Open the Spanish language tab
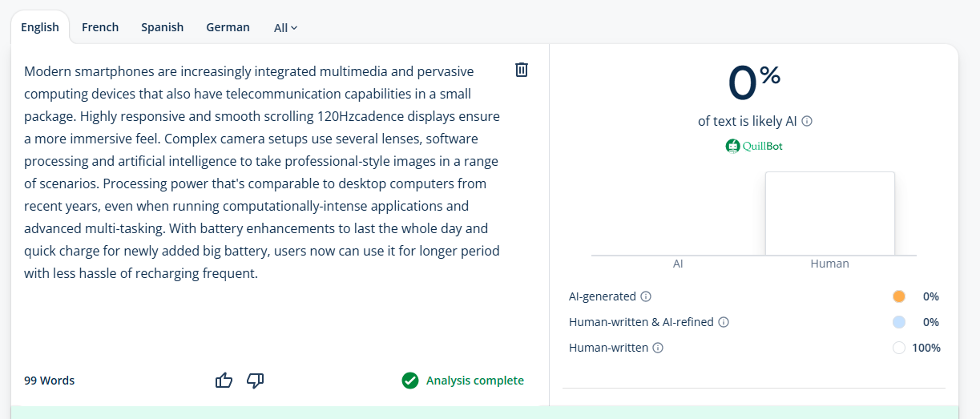The width and height of the screenshot is (980, 419). (x=163, y=27)
